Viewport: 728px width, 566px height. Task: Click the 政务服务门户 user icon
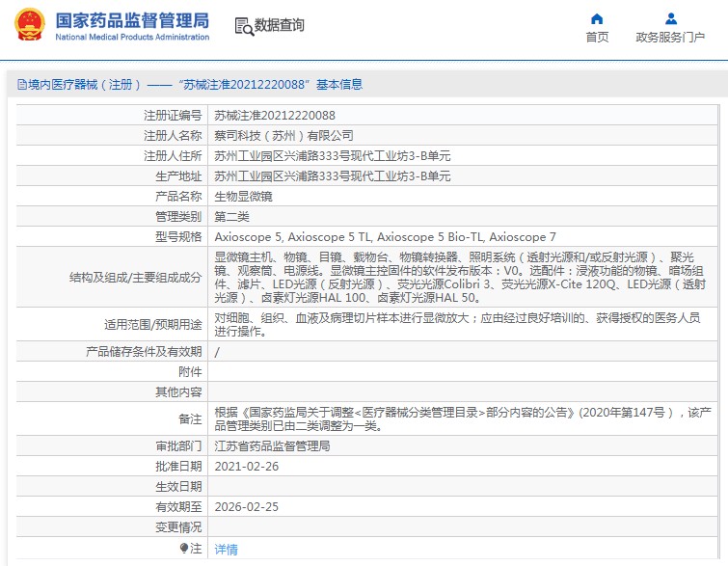tap(670, 18)
